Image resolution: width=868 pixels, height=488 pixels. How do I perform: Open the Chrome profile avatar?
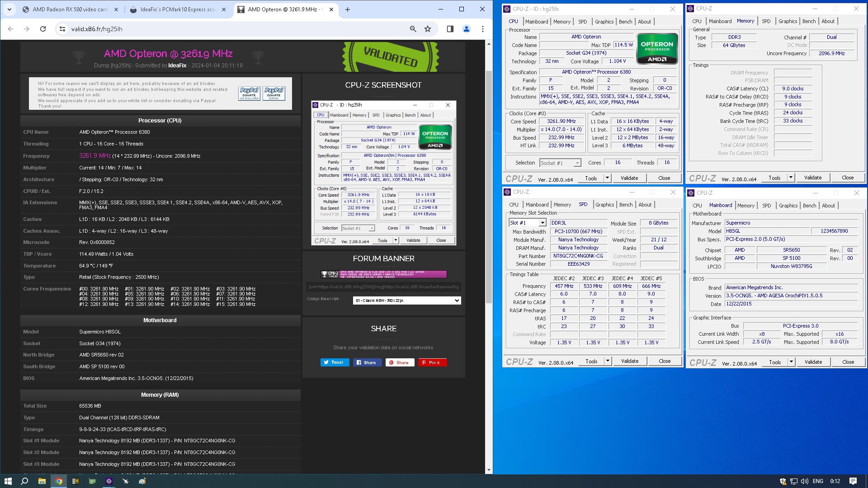[x=467, y=29]
